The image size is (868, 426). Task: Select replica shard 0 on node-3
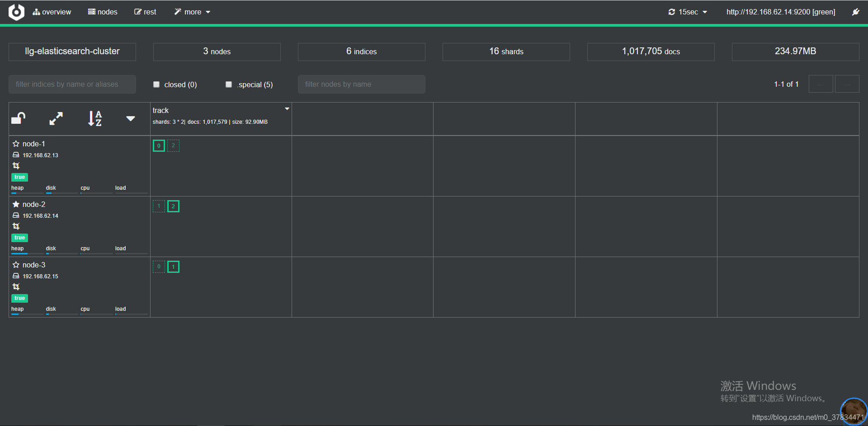click(159, 267)
